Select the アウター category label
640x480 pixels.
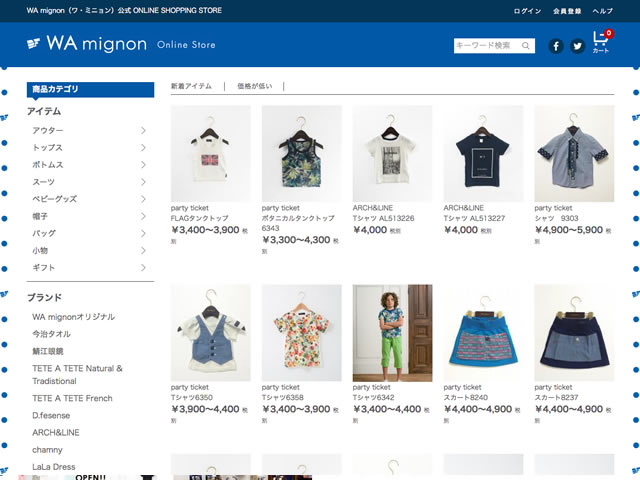pos(48,130)
